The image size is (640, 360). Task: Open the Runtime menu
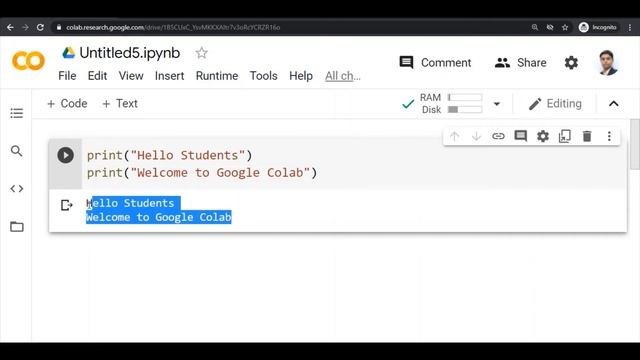[217, 76]
